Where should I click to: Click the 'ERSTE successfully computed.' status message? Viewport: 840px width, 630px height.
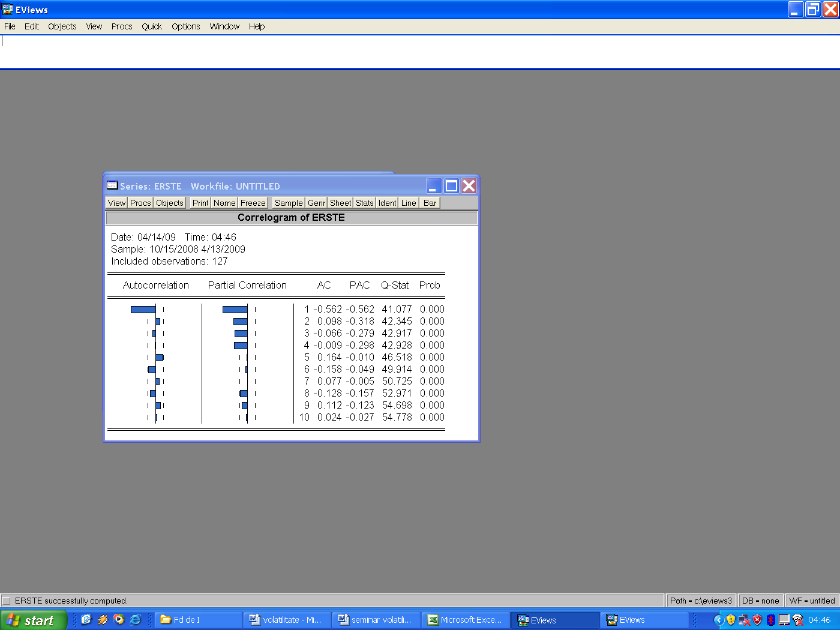point(71,601)
